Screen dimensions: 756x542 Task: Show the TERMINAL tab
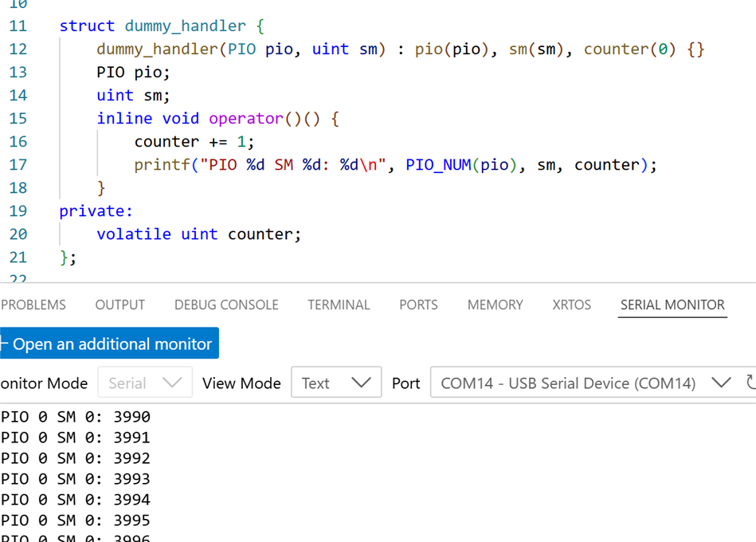pos(339,304)
